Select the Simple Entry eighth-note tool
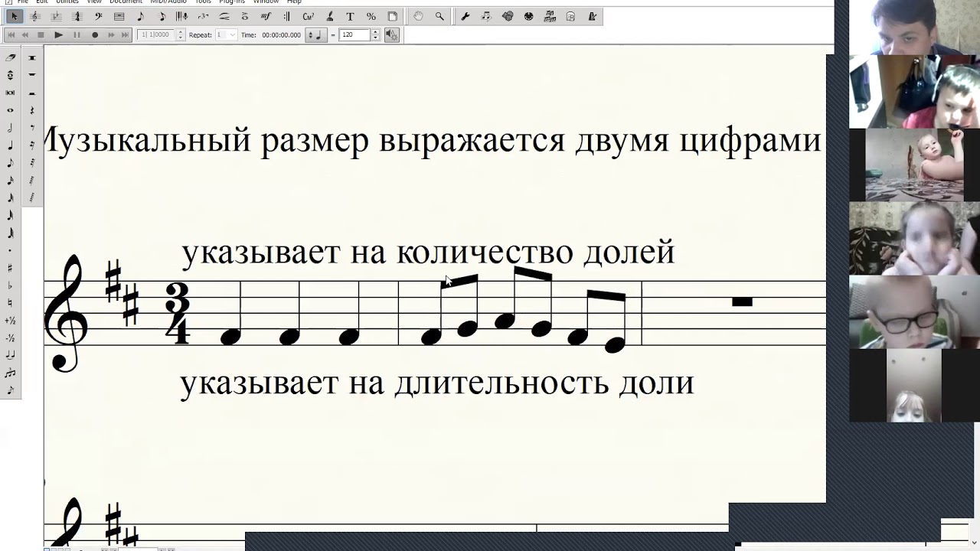The width and height of the screenshot is (980, 551). pyautogui.click(x=140, y=16)
